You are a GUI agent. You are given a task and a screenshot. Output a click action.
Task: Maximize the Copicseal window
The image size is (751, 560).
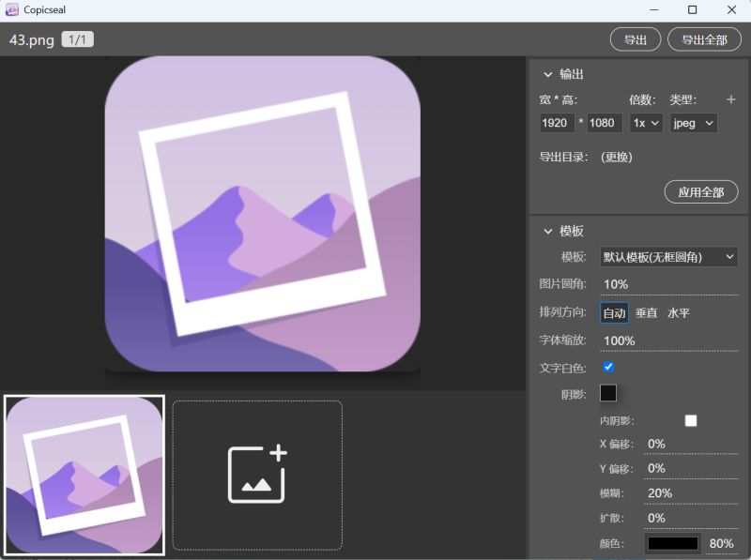pos(692,9)
